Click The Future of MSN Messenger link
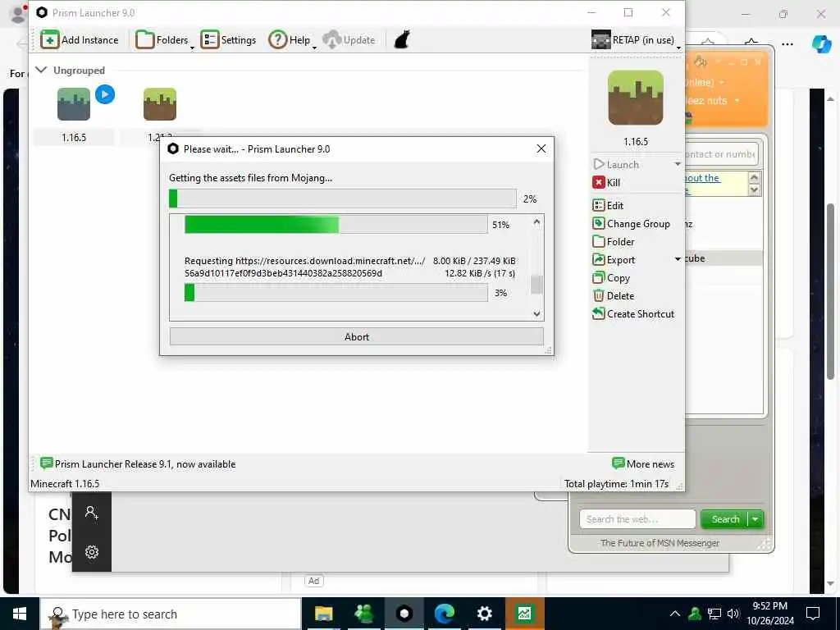Screen dimensions: 840x630 pyautogui.click(x=660, y=543)
